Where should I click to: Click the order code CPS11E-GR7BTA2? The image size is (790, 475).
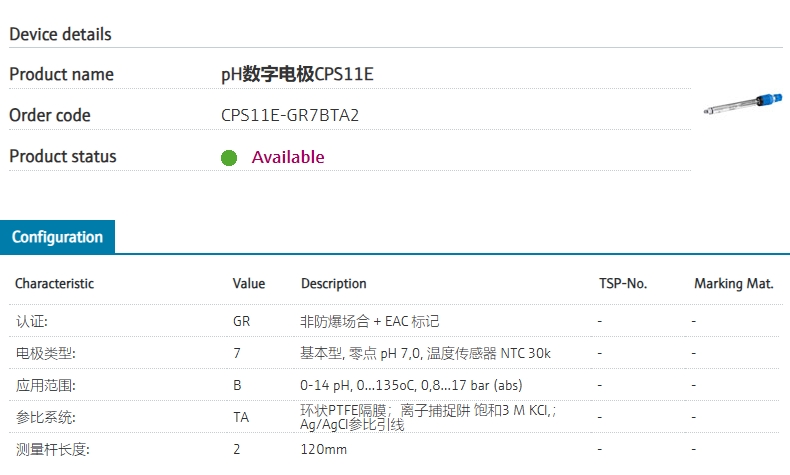pos(290,115)
